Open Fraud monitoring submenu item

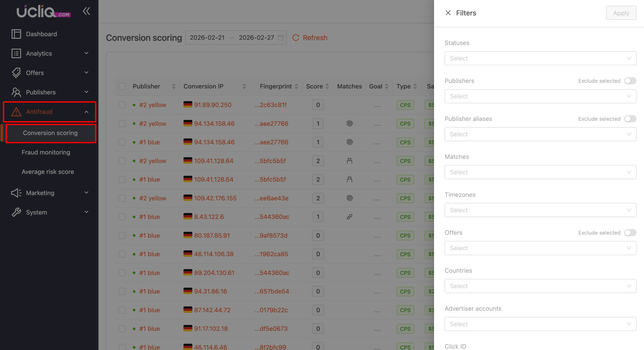(46, 152)
